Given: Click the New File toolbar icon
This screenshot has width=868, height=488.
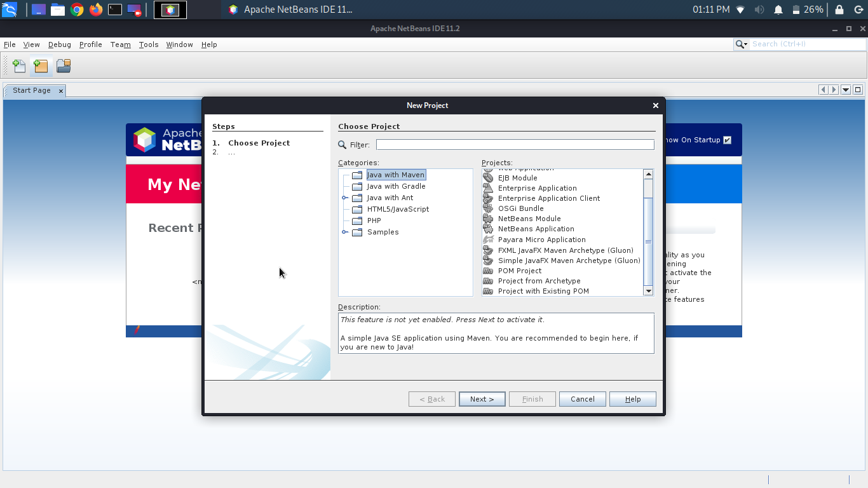Looking at the screenshot, I should click(x=19, y=65).
